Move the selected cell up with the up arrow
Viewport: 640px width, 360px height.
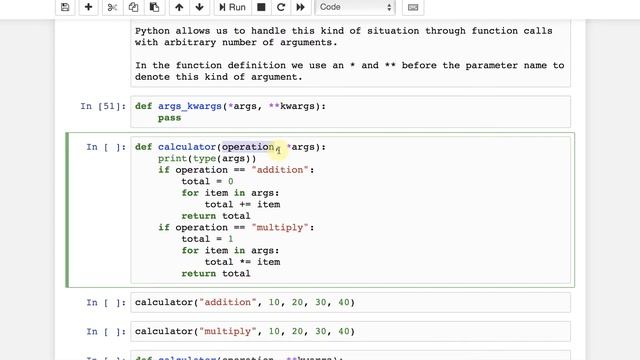pos(179,7)
